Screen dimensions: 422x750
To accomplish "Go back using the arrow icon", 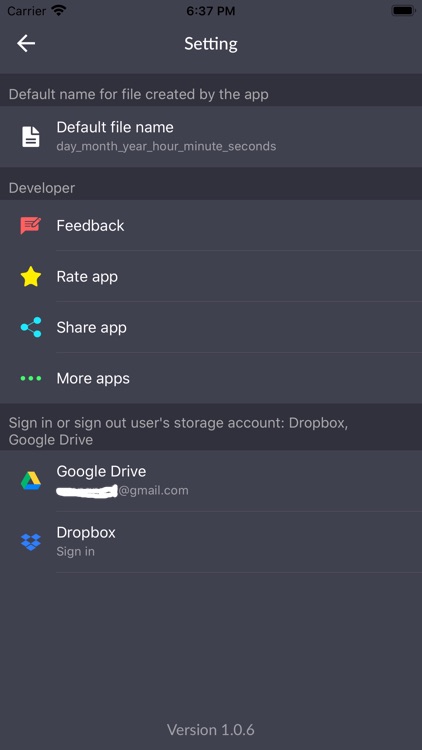I will (26, 44).
